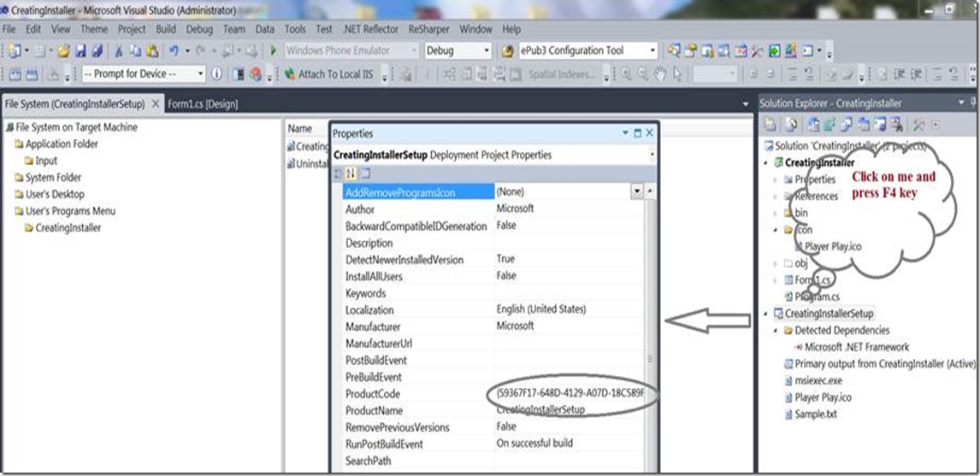Open the Debug configuration dropdown

click(487, 51)
